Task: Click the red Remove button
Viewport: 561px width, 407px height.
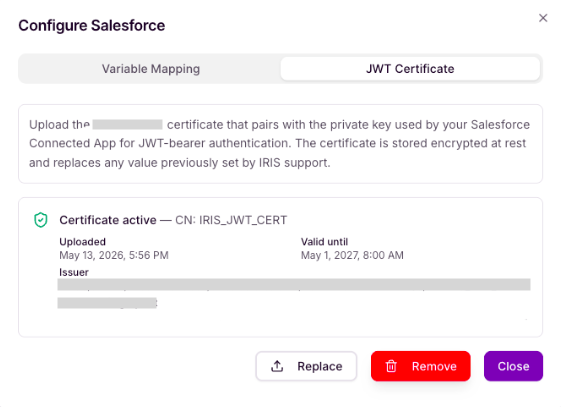Action: point(421,366)
